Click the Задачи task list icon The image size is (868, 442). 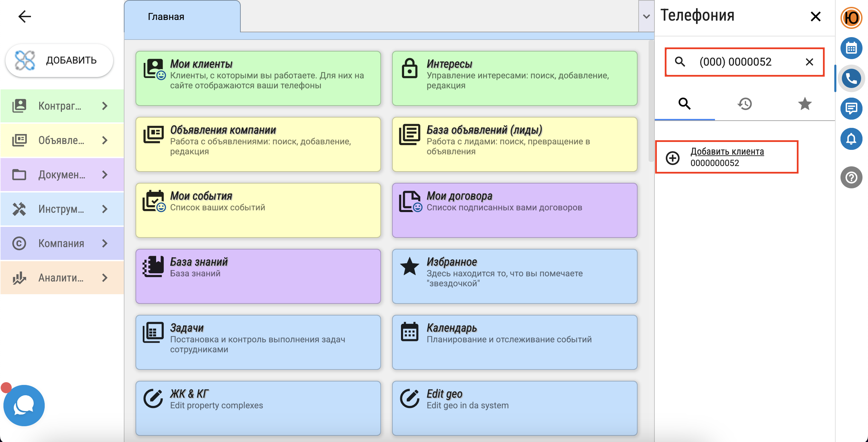(x=153, y=332)
